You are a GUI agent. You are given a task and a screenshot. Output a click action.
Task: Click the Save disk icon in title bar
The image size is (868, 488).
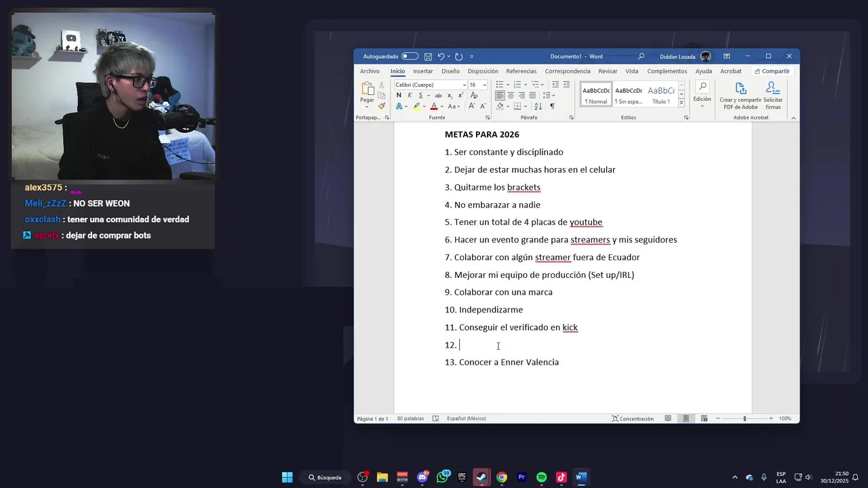428,56
